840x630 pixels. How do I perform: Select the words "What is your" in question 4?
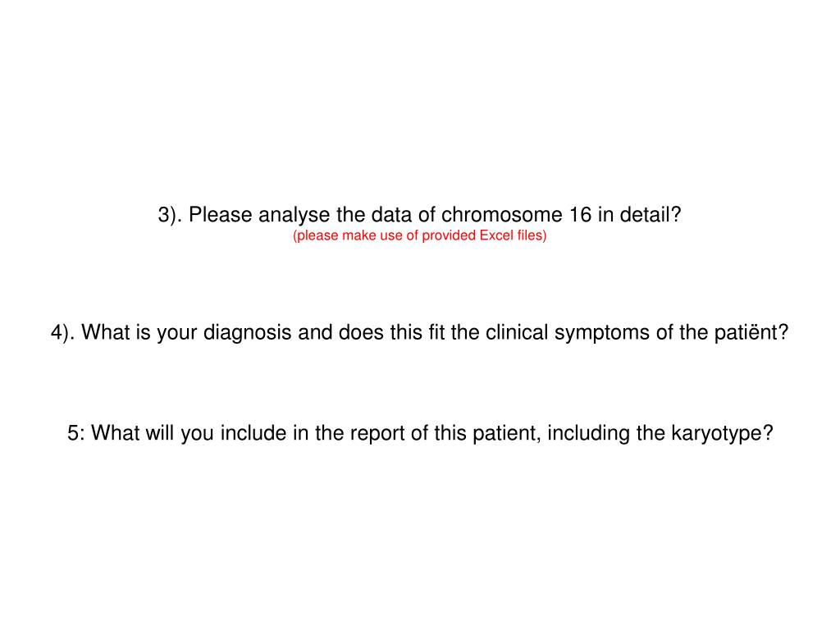(x=139, y=333)
